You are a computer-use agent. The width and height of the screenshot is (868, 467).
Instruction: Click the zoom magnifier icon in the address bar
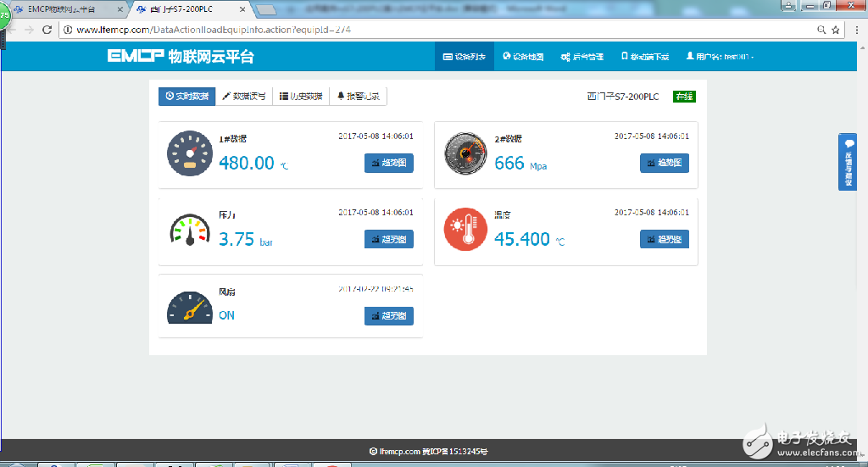(x=821, y=30)
